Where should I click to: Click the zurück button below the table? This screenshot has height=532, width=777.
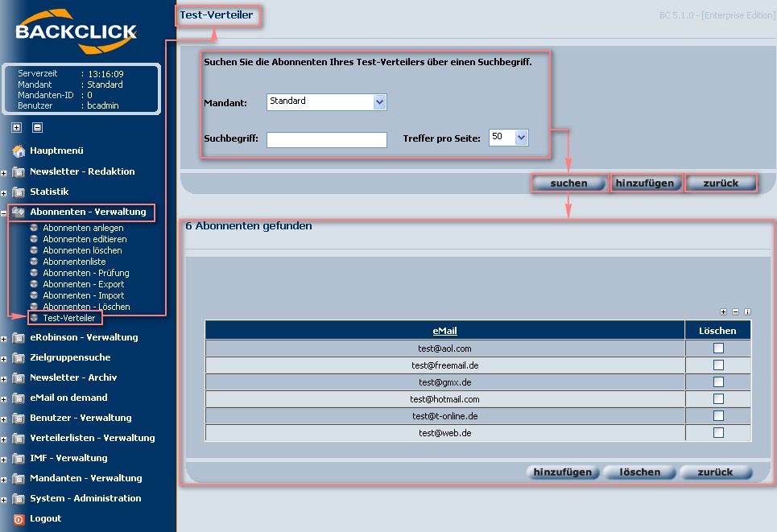point(715,472)
